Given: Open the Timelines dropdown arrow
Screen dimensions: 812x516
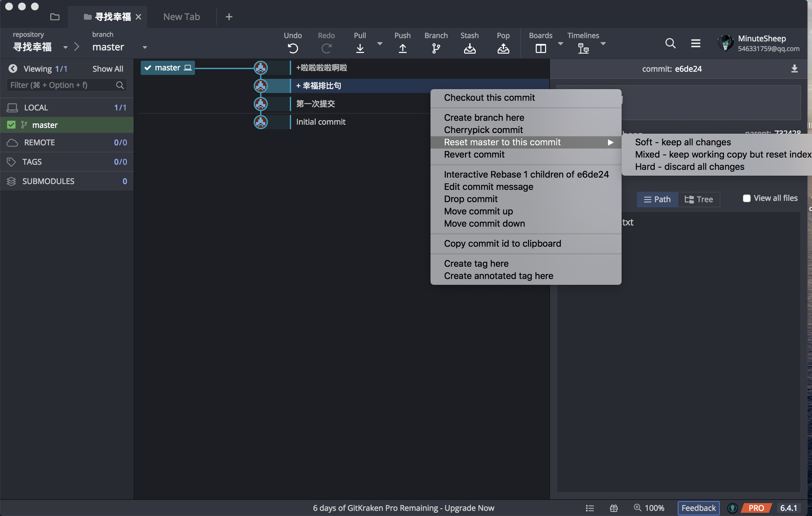Looking at the screenshot, I should [603, 44].
